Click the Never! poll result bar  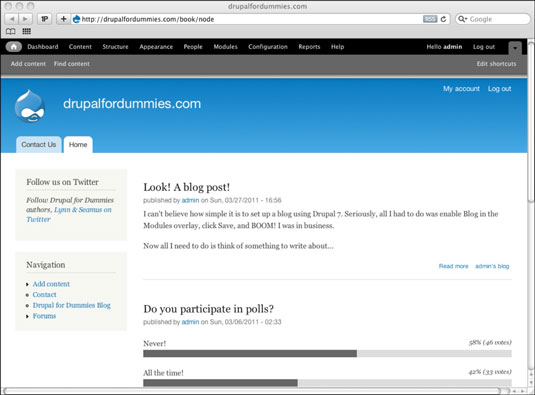point(327,353)
